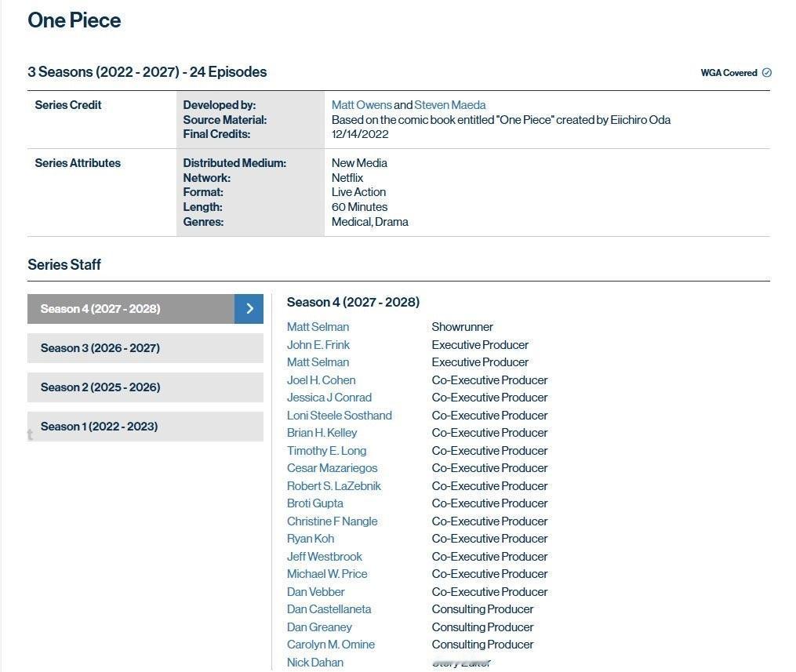Switch to Season 3 (2026 - 2027)
Image resolution: width=796 pixels, height=672 pixels.
[145, 348]
